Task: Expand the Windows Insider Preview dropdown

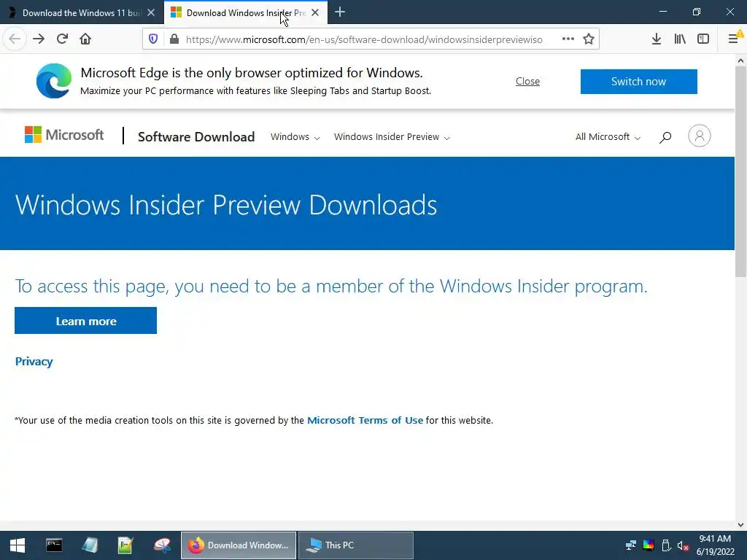Action: click(392, 136)
